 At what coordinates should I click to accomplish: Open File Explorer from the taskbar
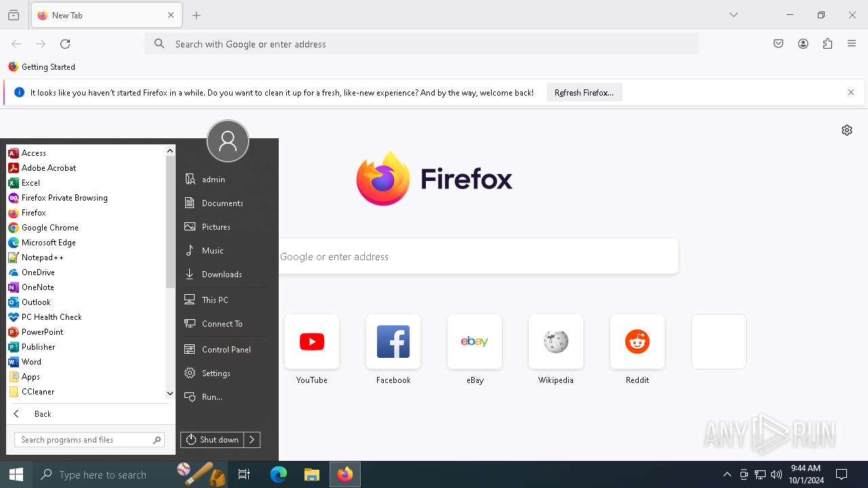[312, 474]
